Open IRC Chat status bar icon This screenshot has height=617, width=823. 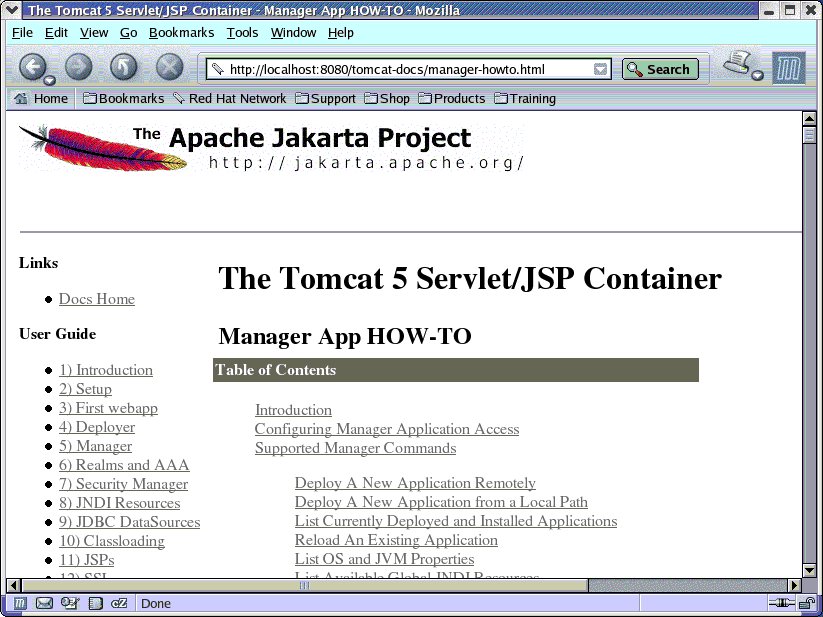point(120,603)
